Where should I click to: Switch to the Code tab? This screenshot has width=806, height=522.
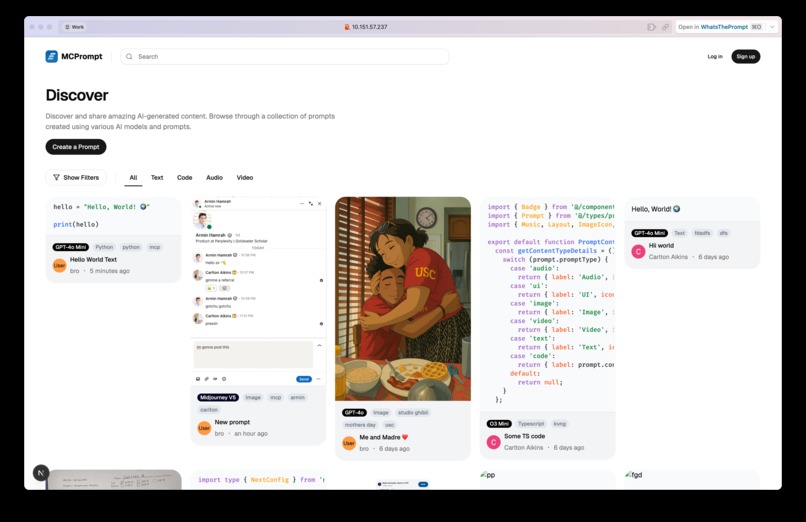point(185,178)
